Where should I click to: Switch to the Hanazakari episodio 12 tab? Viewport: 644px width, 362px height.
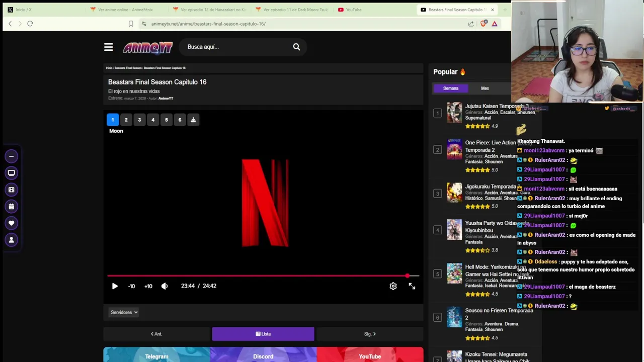tap(209, 10)
